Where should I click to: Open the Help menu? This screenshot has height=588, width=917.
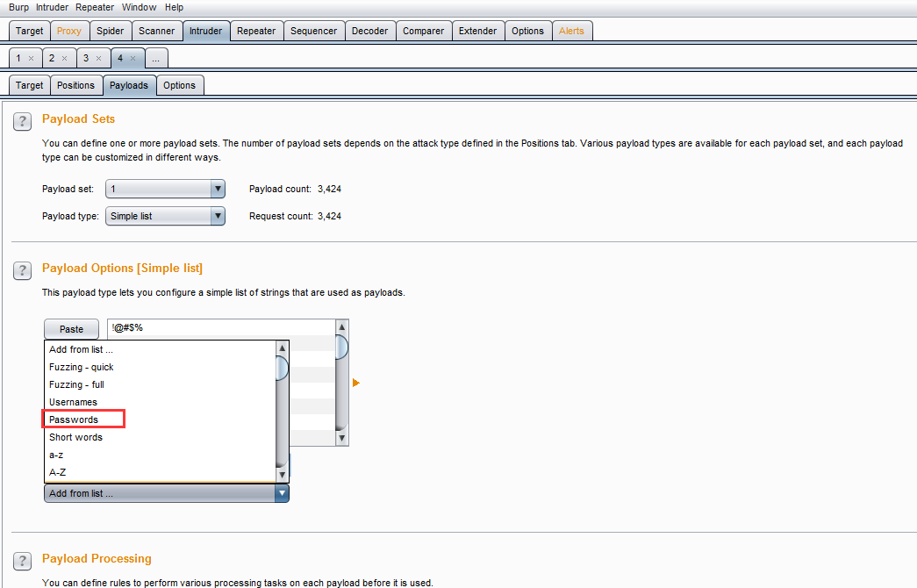click(x=174, y=7)
